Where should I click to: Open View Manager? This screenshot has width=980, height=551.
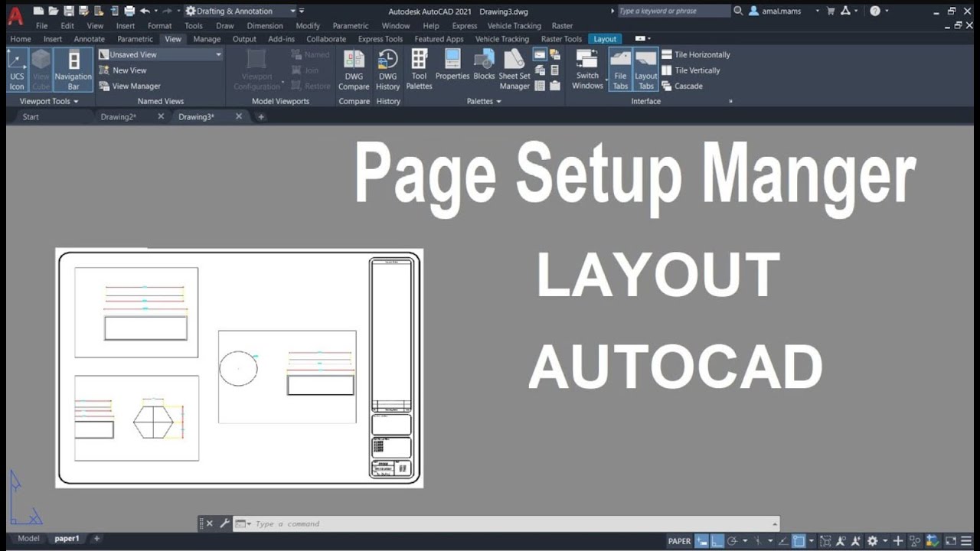(x=129, y=86)
